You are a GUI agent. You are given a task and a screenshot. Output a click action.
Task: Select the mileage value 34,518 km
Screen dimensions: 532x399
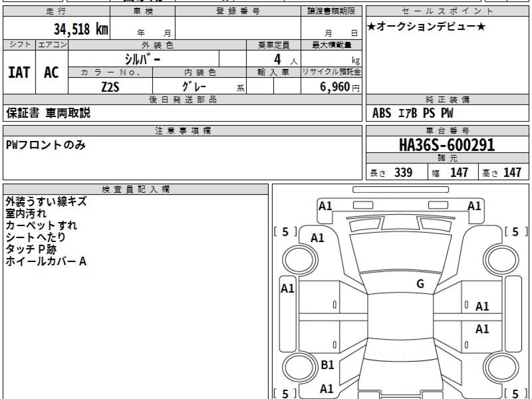pyautogui.click(x=81, y=29)
